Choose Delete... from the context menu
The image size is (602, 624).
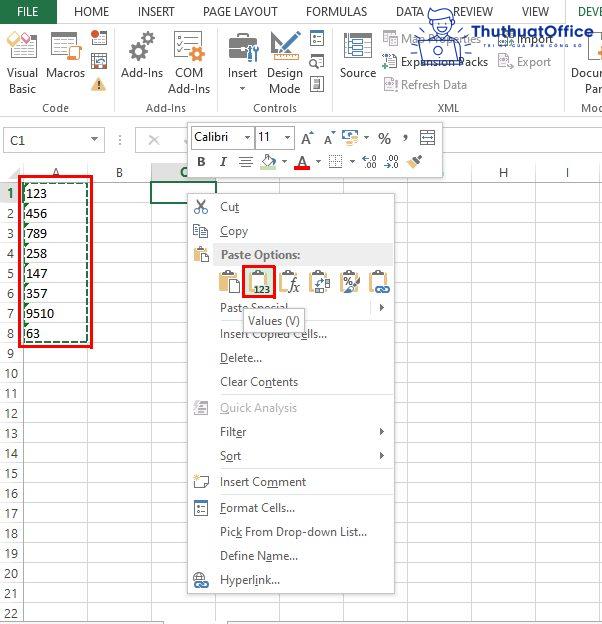pyautogui.click(x=291, y=358)
